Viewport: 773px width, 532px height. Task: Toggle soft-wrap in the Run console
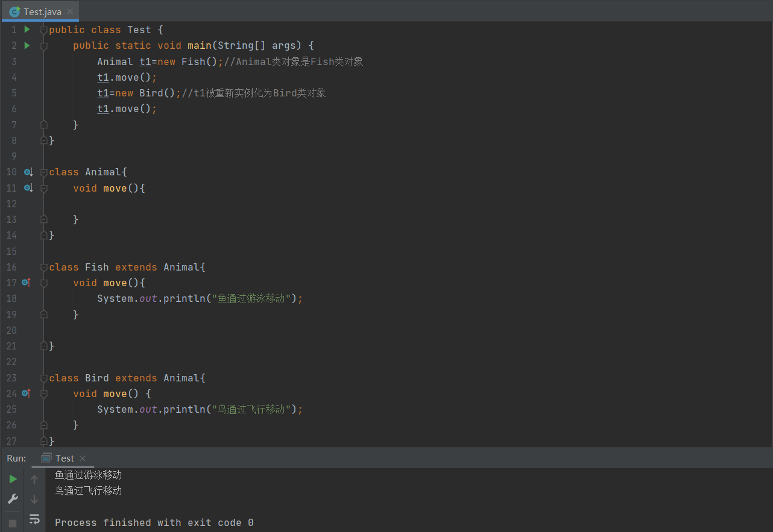click(34, 519)
